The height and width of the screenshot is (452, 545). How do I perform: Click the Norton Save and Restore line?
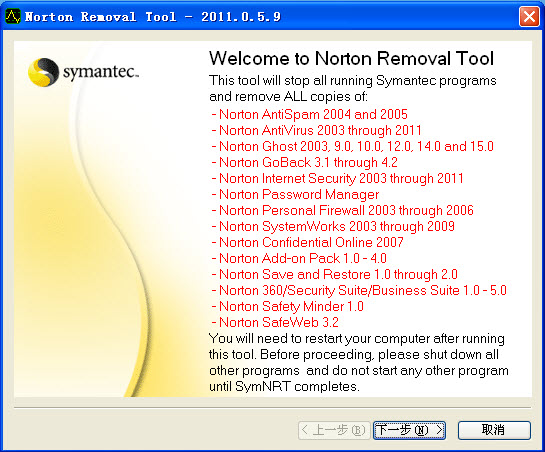(334, 274)
